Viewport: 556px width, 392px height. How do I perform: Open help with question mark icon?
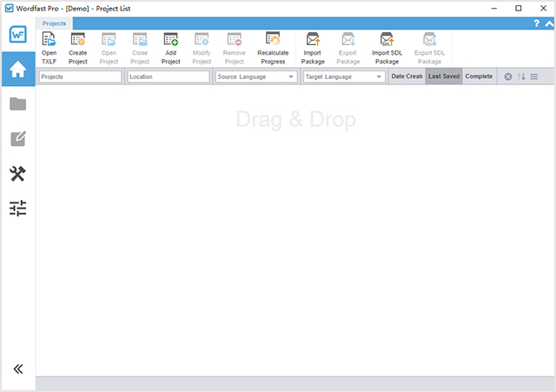(537, 23)
